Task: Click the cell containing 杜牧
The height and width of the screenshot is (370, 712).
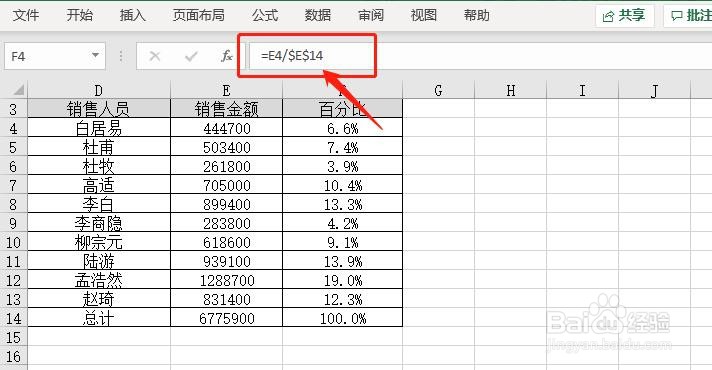Action: [x=99, y=166]
